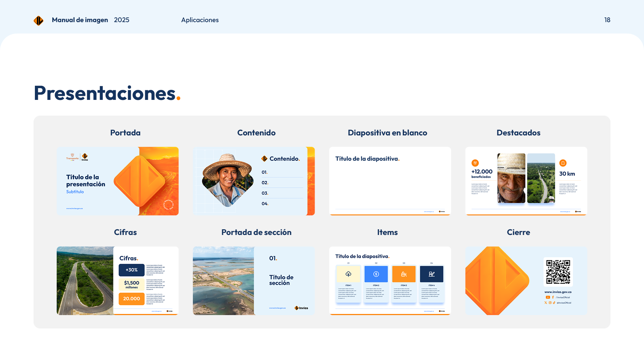Screen dimensions: 644x362
Task: Open the Diapositiva en blanco thumbnail
Action: point(390,181)
